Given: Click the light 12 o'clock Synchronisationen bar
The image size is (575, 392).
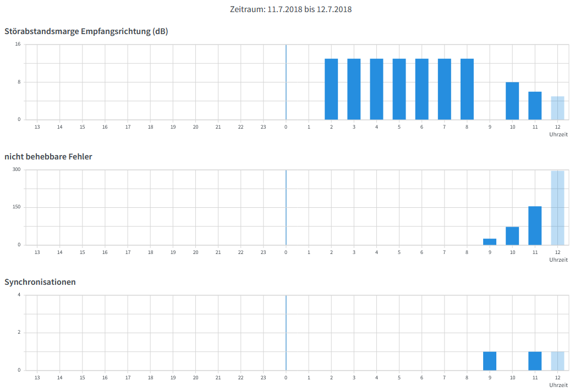Looking at the screenshot, I should [x=557, y=360].
